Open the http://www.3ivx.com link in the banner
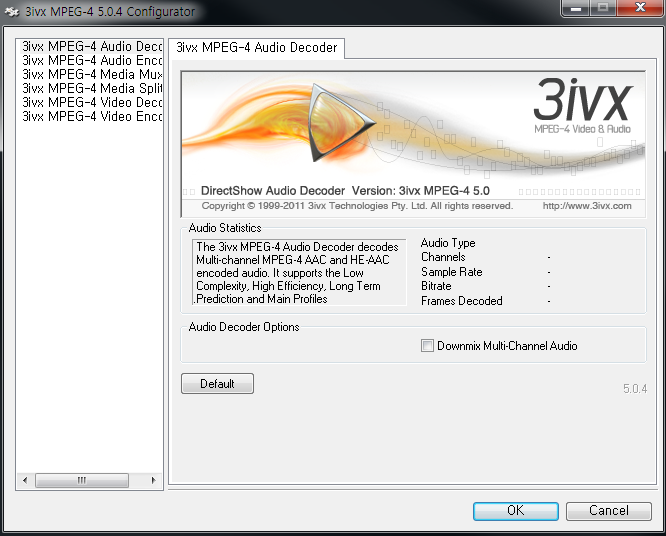Viewport: 666px width, 536px height. tap(587, 206)
